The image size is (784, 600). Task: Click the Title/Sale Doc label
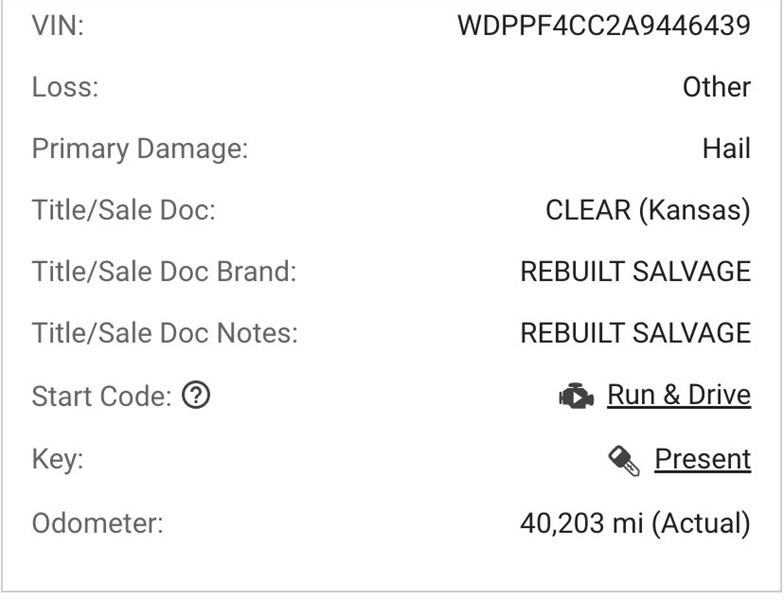point(124,211)
